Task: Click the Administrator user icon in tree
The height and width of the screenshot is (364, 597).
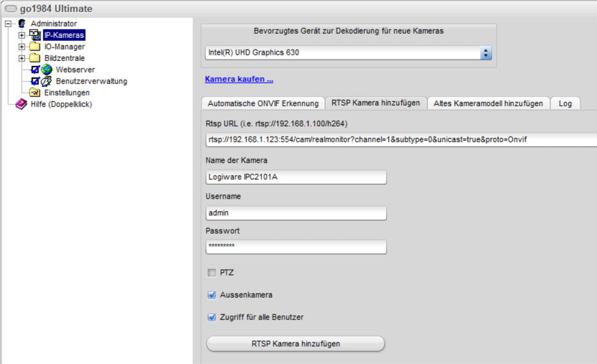Action: (x=22, y=23)
